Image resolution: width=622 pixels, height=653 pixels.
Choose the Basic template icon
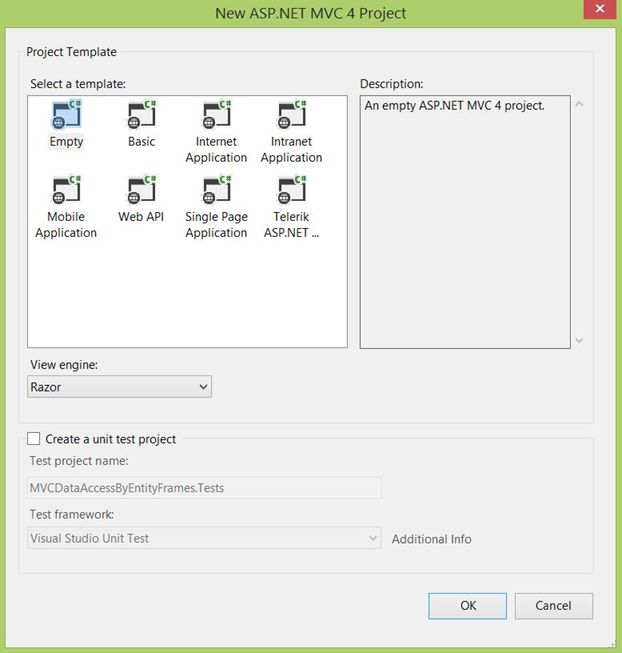click(x=142, y=114)
